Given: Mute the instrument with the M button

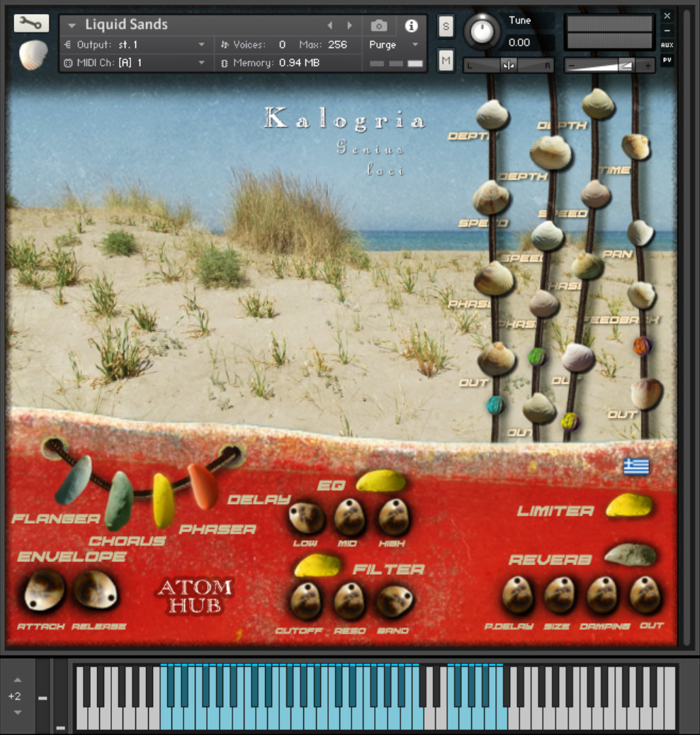Looking at the screenshot, I should [446, 60].
